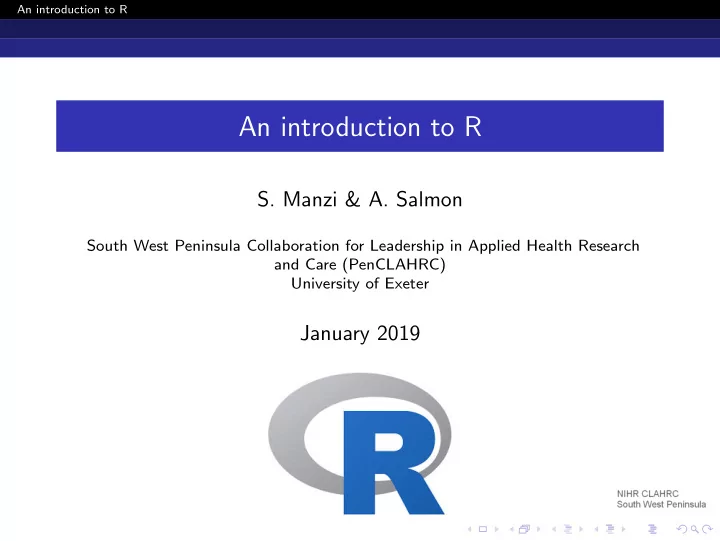Click the next-slide arrow right of rectangle icon

[496, 529]
